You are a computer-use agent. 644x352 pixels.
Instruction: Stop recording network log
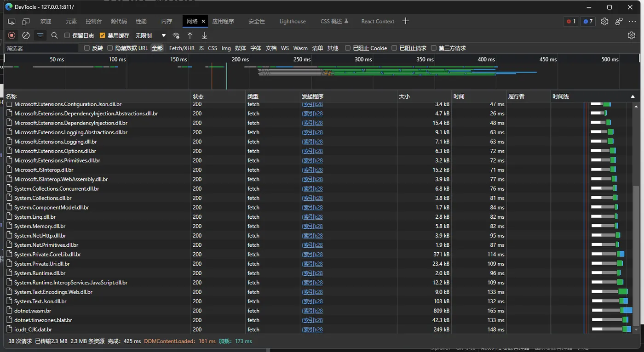pyautogui.click(x=12, y=35)
